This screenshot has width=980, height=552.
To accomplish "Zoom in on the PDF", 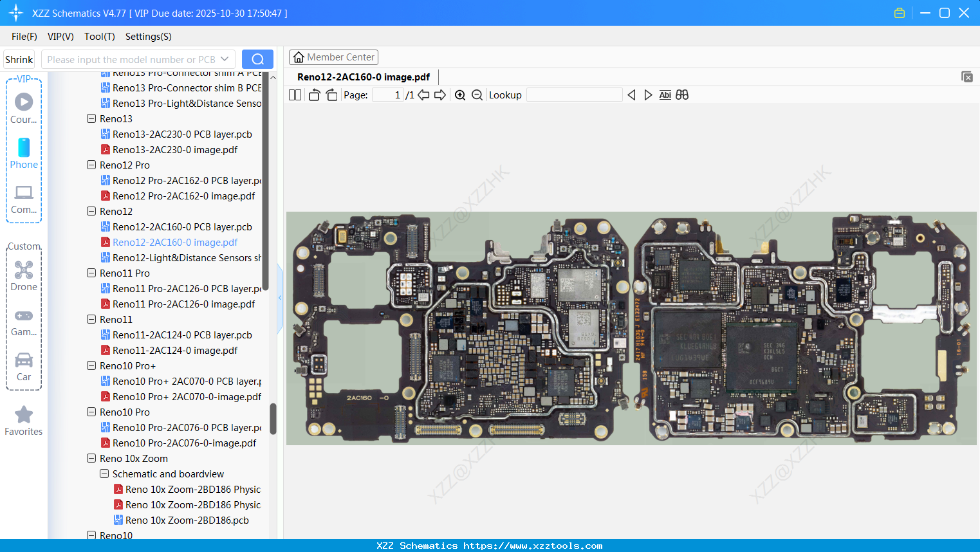I will pyautogui.click(x=460, y=95).
